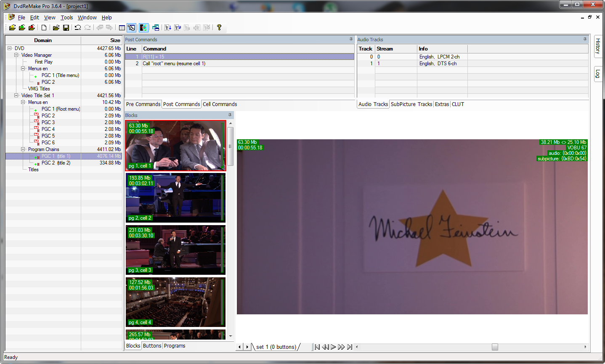
Task: Switch to the SubPicture Tracks tab
Action: 411,104
